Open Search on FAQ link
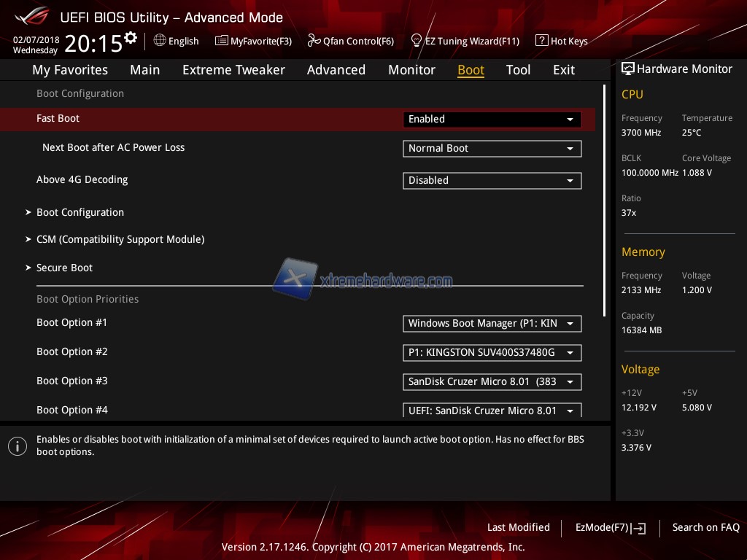The image size is (747, 560). point(705,527)
